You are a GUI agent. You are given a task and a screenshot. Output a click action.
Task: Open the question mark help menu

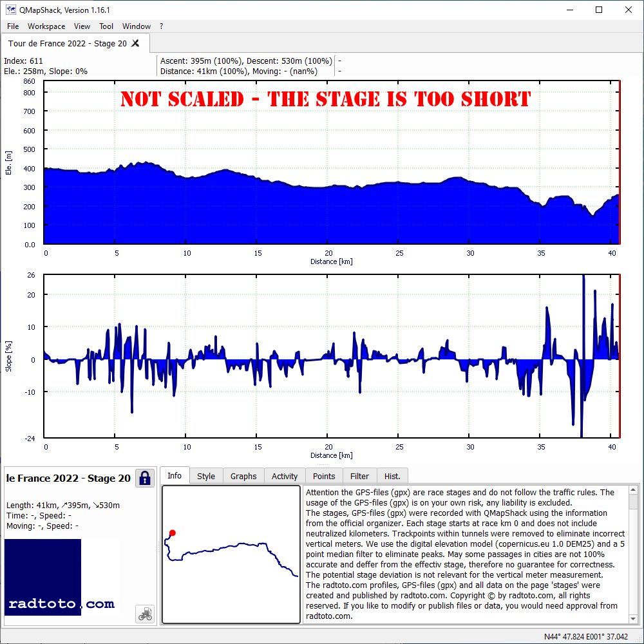click(162, 26)
